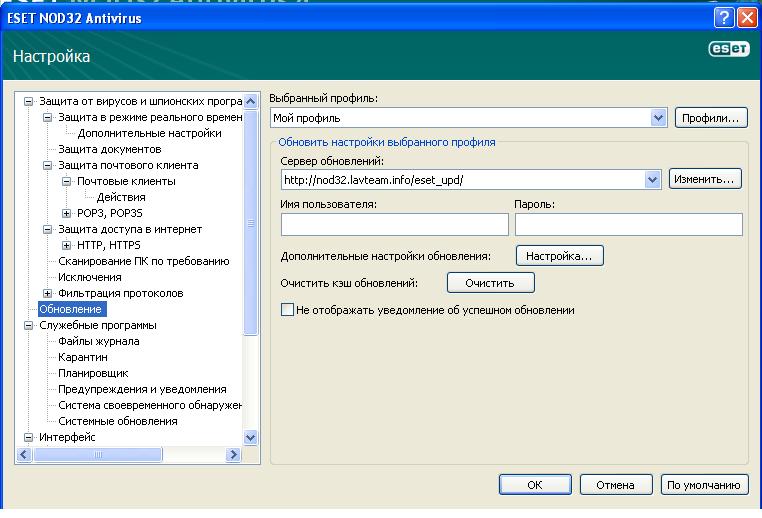This screenshot has width=762, height=518.
Task: Click the 'Профили...' button
Action: [x=711, y=118]
